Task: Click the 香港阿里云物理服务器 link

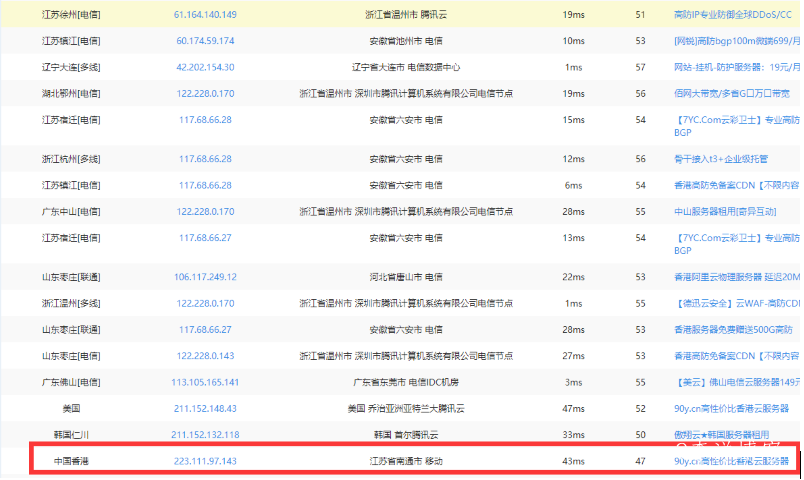Action: tap(738, 277)
